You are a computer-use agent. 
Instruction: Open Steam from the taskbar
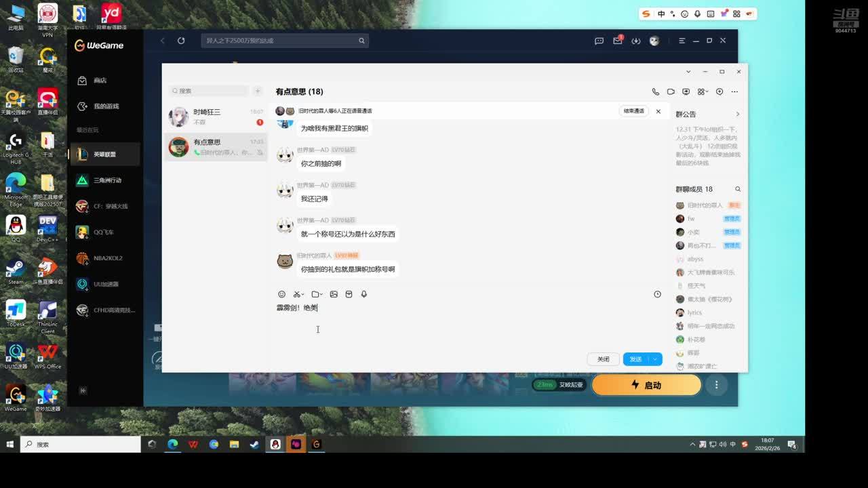coord(254,445)
